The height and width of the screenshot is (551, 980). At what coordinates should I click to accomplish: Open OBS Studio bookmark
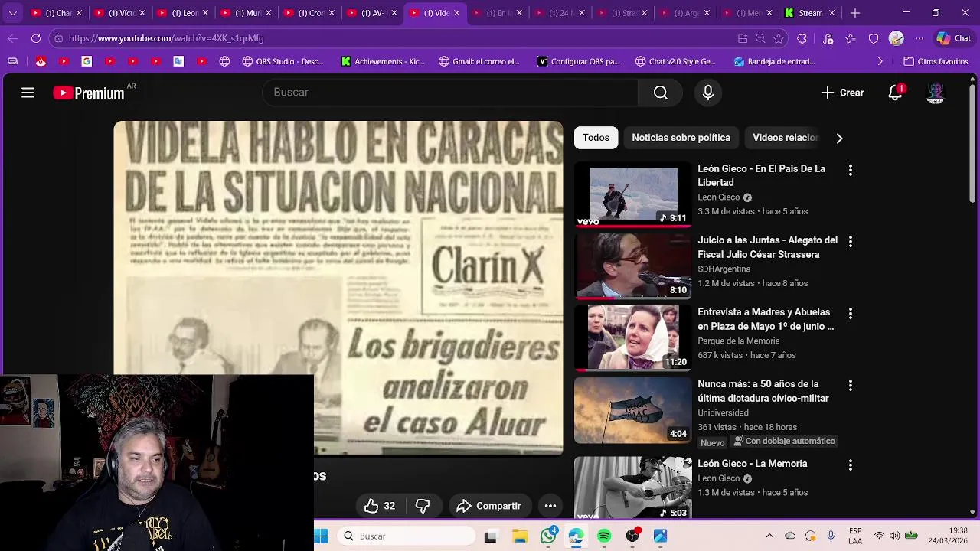(283, 61)
